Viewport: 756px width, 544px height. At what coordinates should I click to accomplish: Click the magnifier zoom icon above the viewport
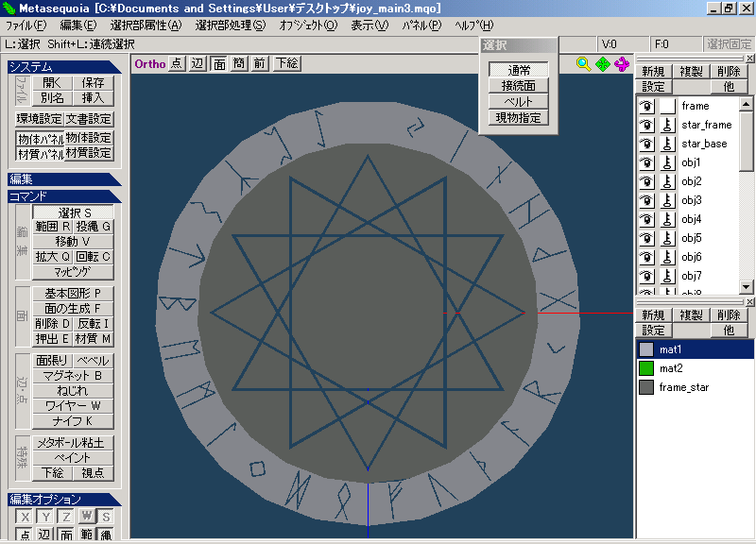pos(583,64)
